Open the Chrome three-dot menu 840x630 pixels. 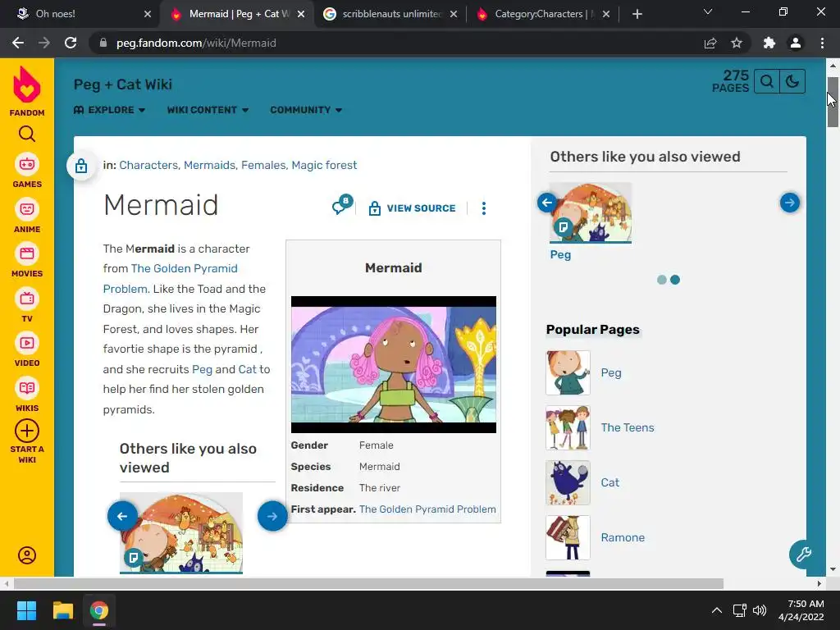click(x=822, y=43)
